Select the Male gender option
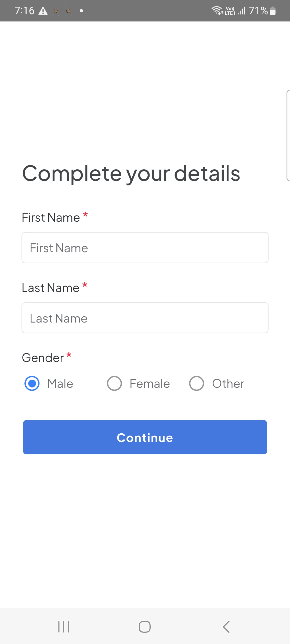Viewport: 290px width, 644px height. 32,383
